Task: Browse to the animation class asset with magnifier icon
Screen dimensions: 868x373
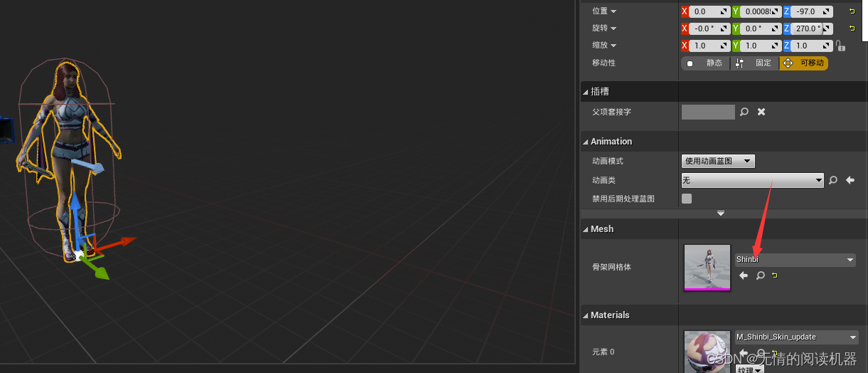Action: coord(833,180)
